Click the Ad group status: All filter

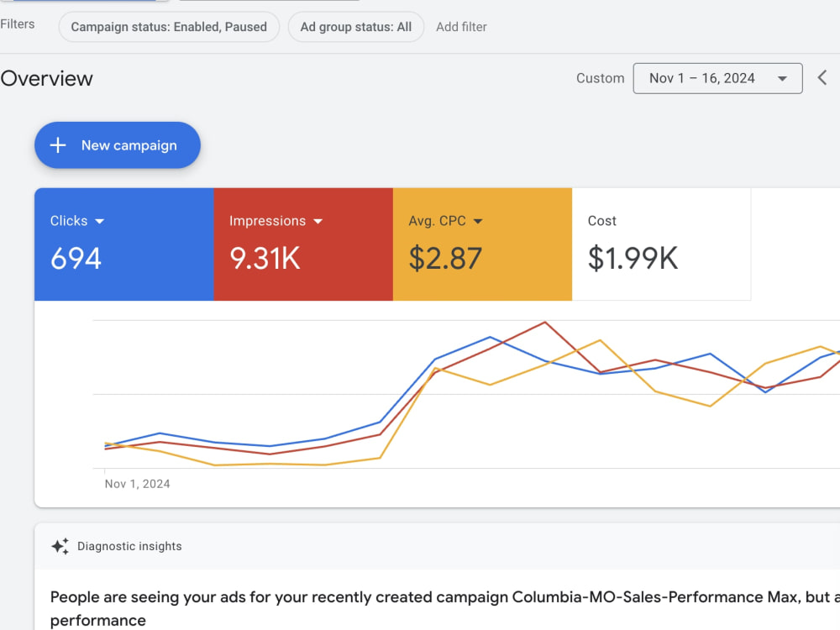click(355, 27)
